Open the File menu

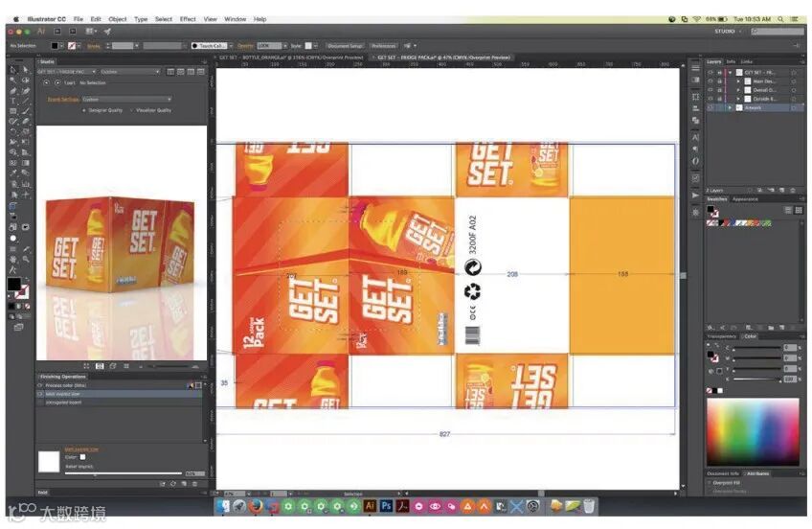point(79,19)
